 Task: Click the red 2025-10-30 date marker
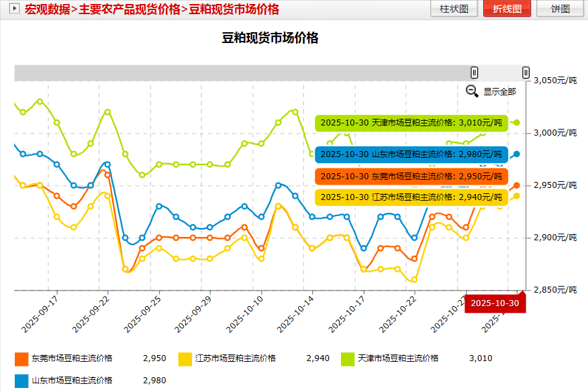pyautogui.click(x=494, y=303)
